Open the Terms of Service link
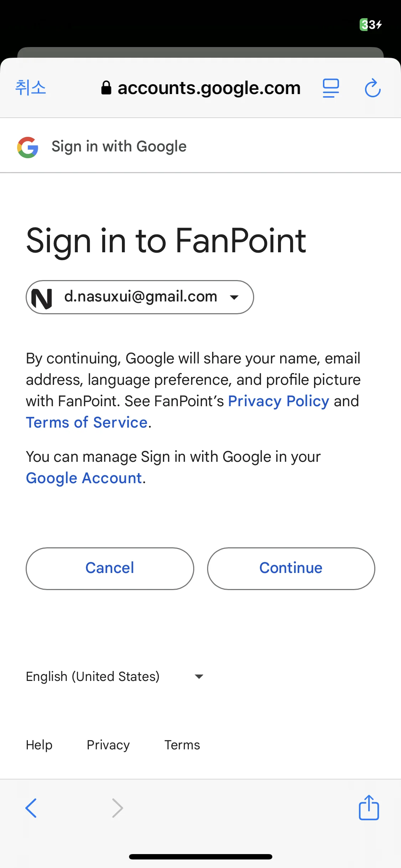 [87, 423]
